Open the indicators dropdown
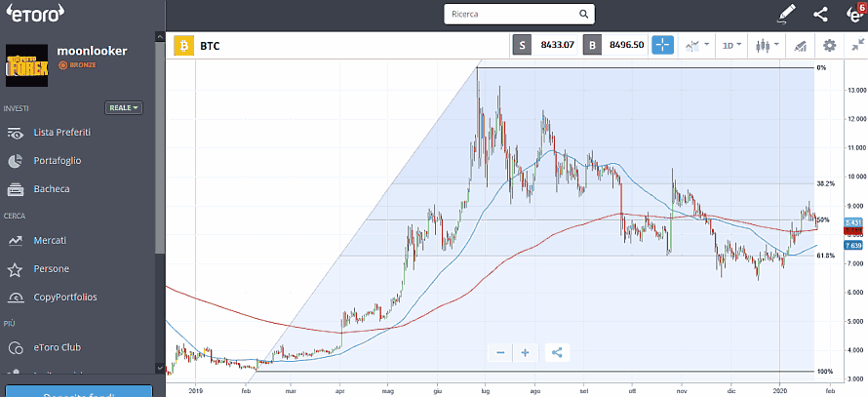The height and width of the screenshot is (397, 868). (x=696, y=46)
